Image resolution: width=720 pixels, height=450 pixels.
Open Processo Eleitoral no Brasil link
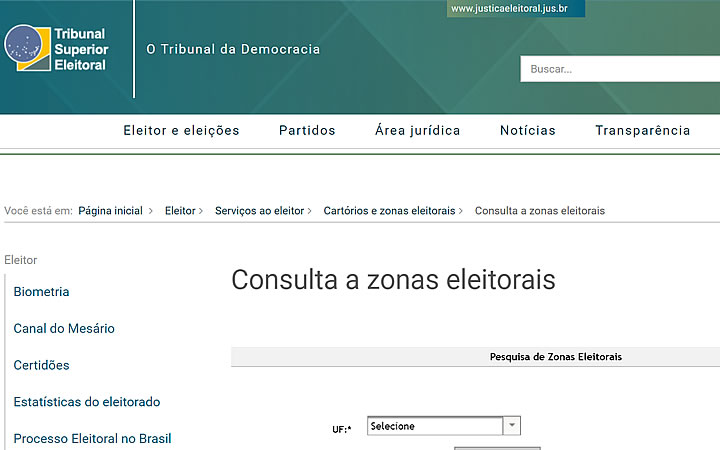coord(92,439)
